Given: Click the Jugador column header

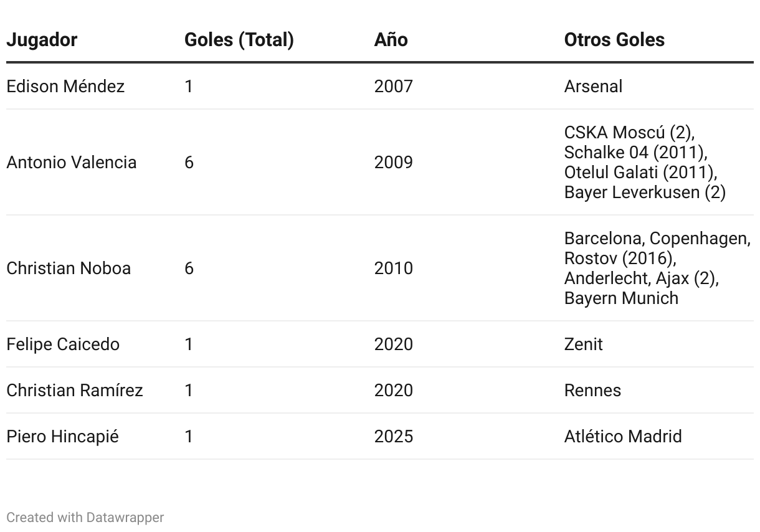Looking at the screenshot, I should coord(42,40).
